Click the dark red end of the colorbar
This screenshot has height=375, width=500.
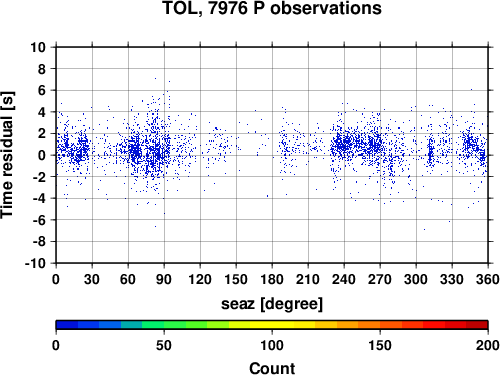(x=477, y=325)
